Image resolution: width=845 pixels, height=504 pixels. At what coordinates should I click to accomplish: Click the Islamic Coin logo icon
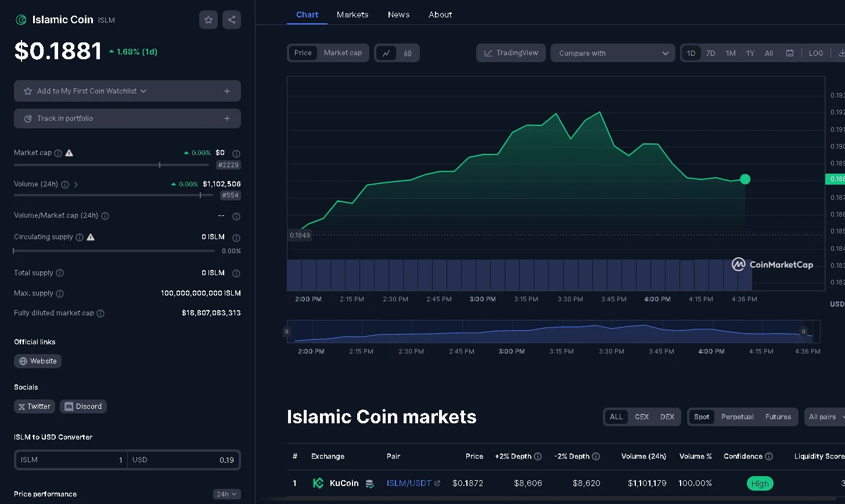pos(21,20)
